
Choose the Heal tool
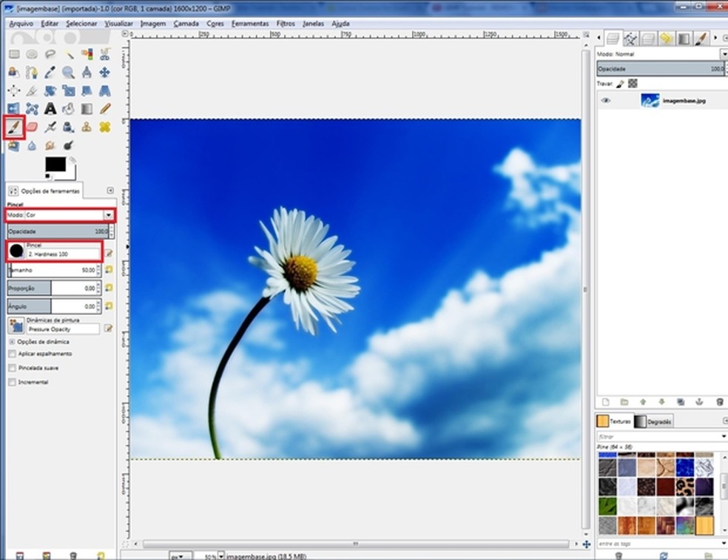click(x=104, y=126)
